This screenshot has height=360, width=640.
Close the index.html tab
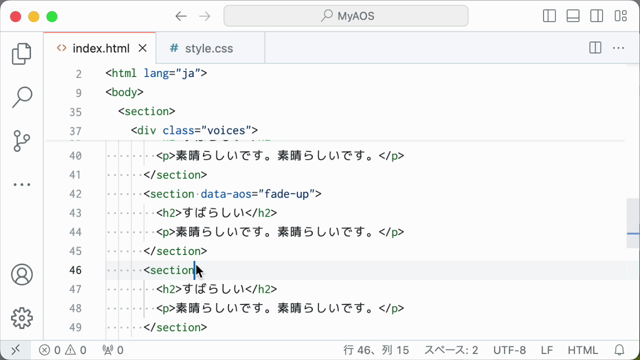point(142,48)
